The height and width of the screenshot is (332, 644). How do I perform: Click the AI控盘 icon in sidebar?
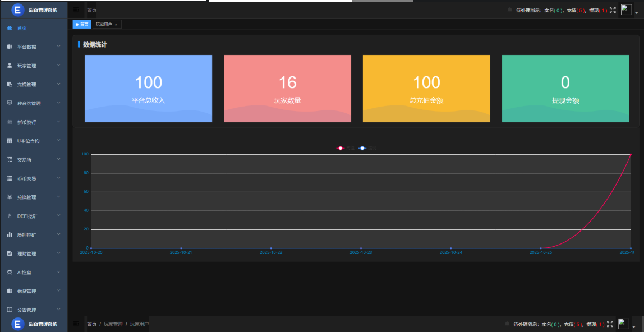tap(10, 272)
